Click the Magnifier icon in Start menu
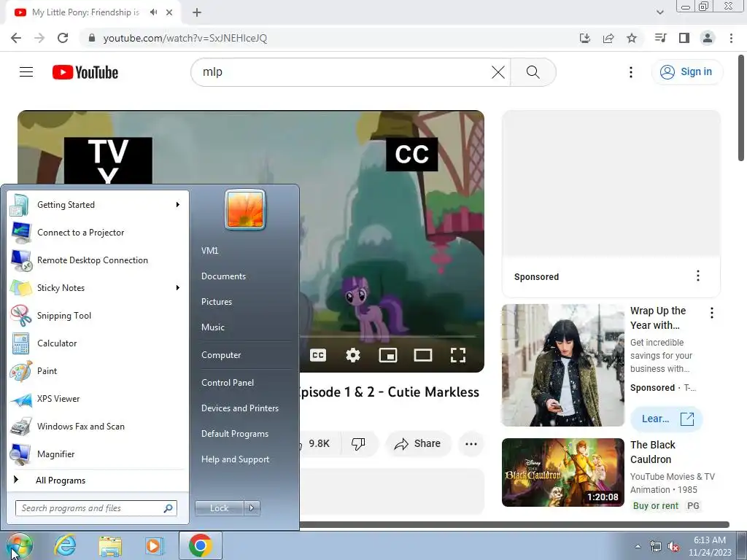Image resolution: width=747 pixels, height=560 pixels. point(21,454)
